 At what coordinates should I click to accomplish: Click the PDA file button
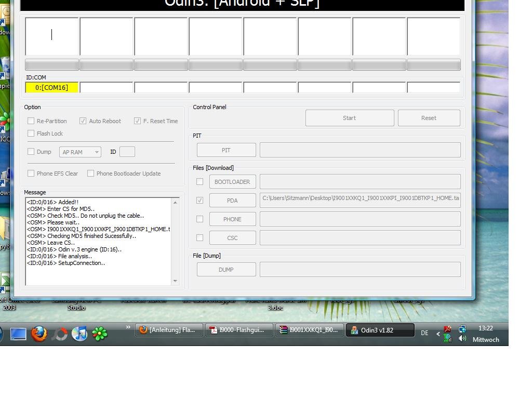(232, 201)
